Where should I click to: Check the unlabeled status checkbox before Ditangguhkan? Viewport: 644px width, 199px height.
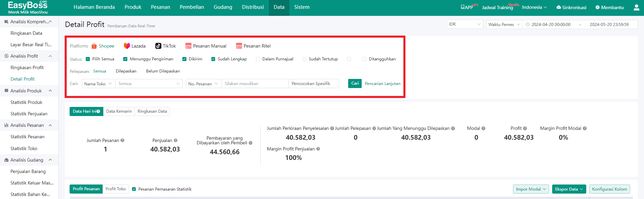(349, 59)
